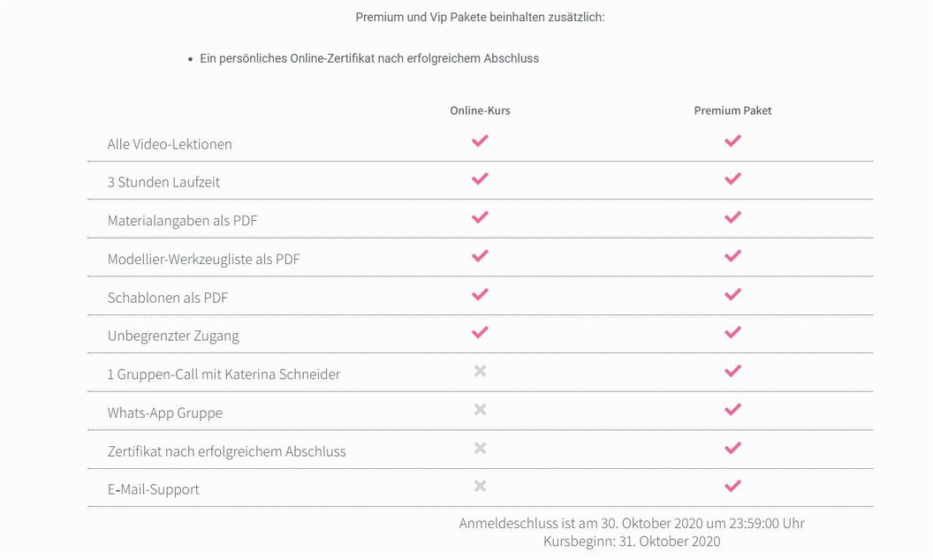This screenshot has height=560, width=933.
Task: Click grey X for Gruppen-Call under Online-Kurs
Action: tap(480, 371)
